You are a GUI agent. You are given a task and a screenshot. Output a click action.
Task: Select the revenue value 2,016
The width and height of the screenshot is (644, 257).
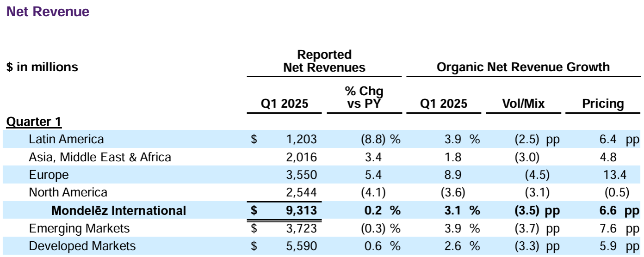pos(302,157)
